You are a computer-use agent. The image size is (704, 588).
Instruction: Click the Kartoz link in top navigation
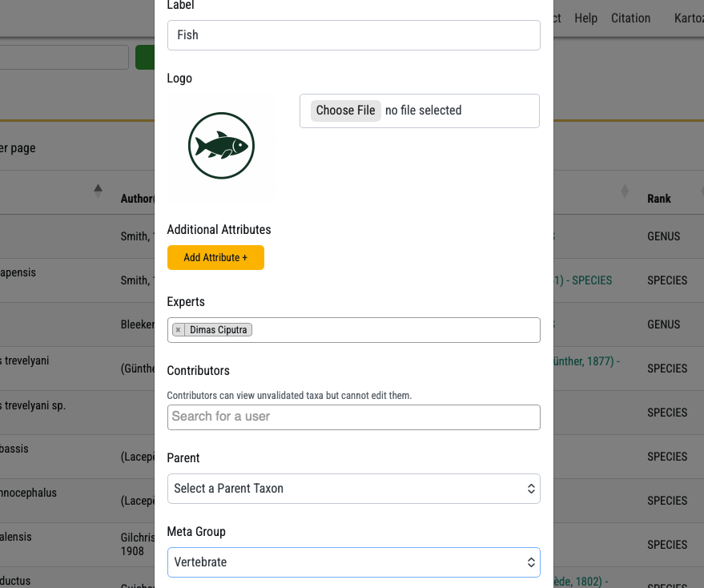click(x=689, y=18)
